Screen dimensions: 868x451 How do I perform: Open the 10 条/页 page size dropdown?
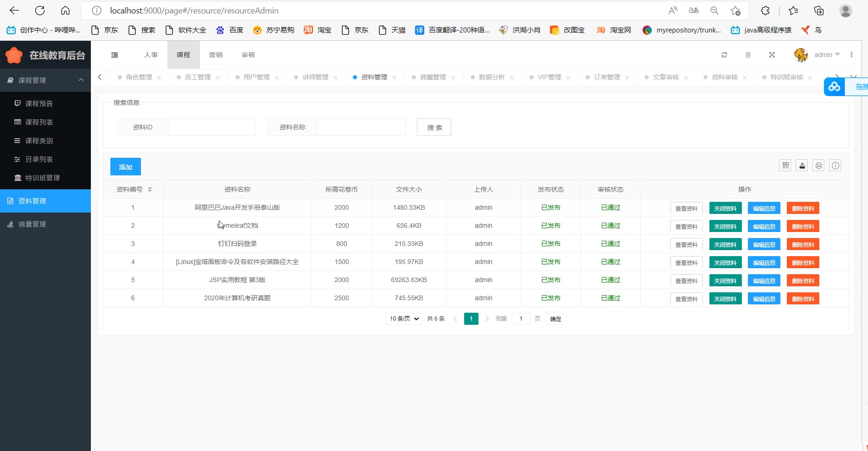pyautogui.click(x=404, y=319)
